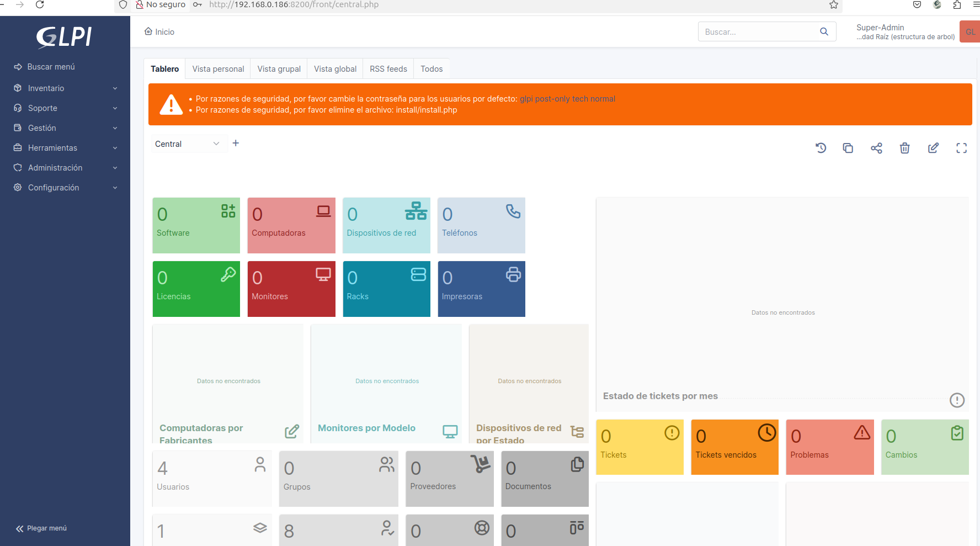Click the Inicio breadcrumb link
Screen dimensions: 980x546
click(159, 32)
